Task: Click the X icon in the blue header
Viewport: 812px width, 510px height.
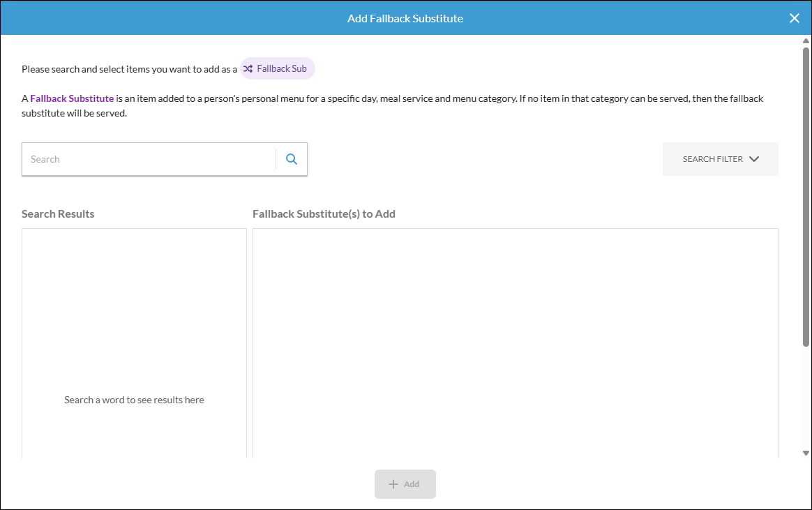Action: 795,18
